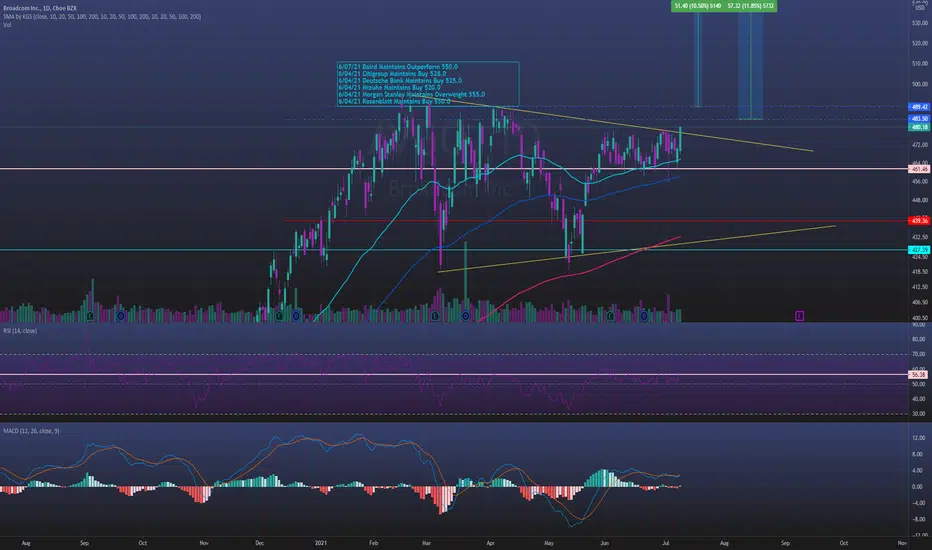The height and width of the screenshot is (550, 932).
Task: Select the green 57.32 (11.85%) measurement label
Action: [751, 6]
